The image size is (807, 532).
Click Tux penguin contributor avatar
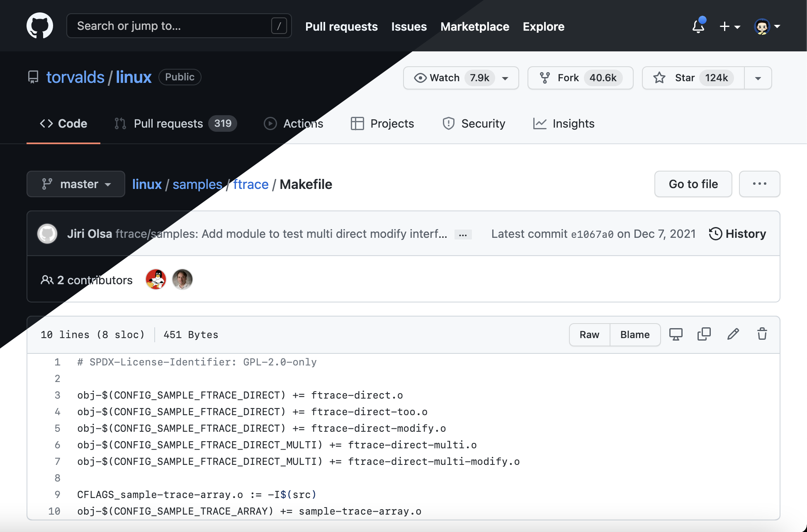tap(156, 280)
